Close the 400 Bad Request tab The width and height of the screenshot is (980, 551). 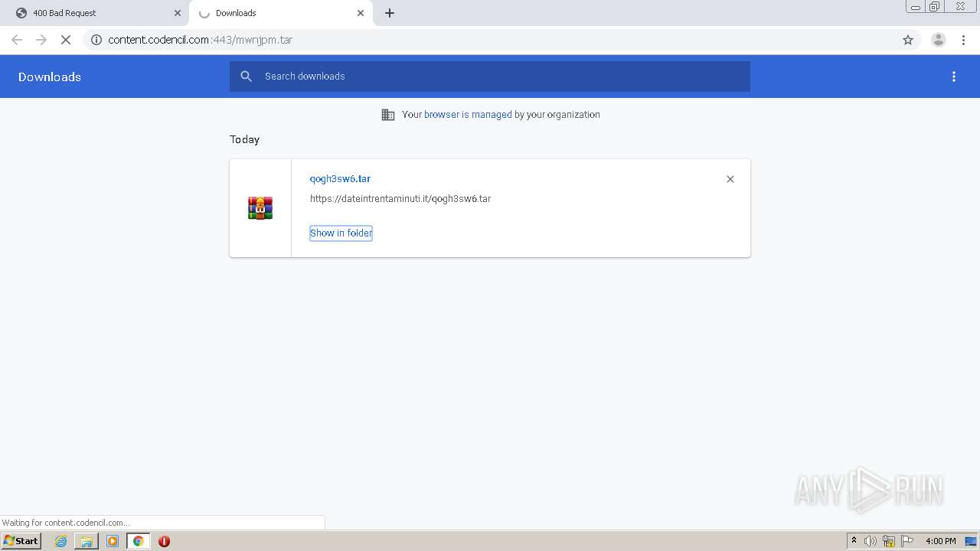[x=178, y=13]
